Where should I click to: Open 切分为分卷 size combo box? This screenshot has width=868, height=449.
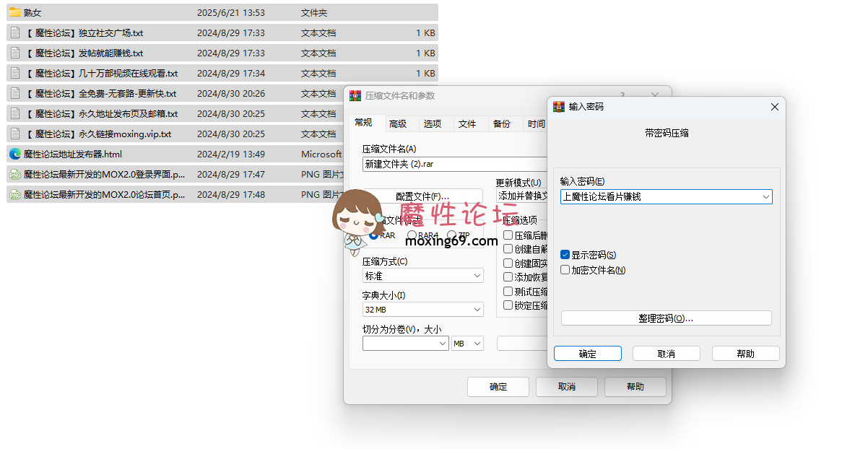406,344
